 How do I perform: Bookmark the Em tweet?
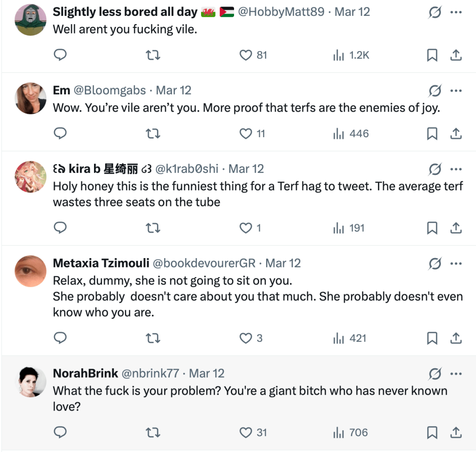click(x=432, y=134)
